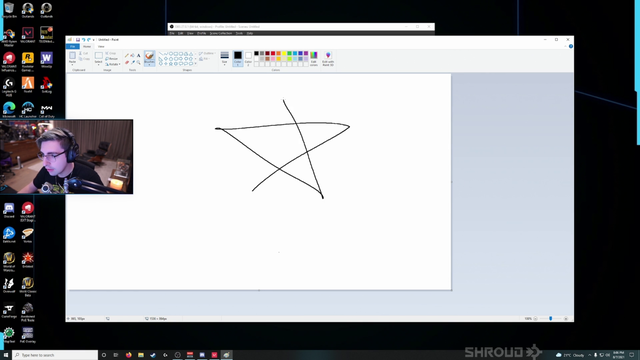The height and width of the screenshot is (360, 640).
Task: Select the Eraser tool in Paint
Action: click(127, 62)
